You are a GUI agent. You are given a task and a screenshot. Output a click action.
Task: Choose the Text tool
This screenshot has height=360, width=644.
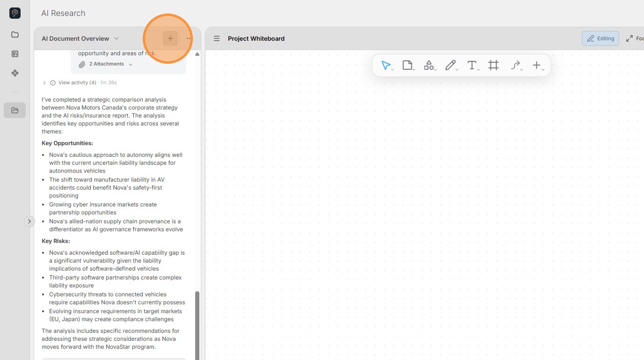click(x=472, y=66)
